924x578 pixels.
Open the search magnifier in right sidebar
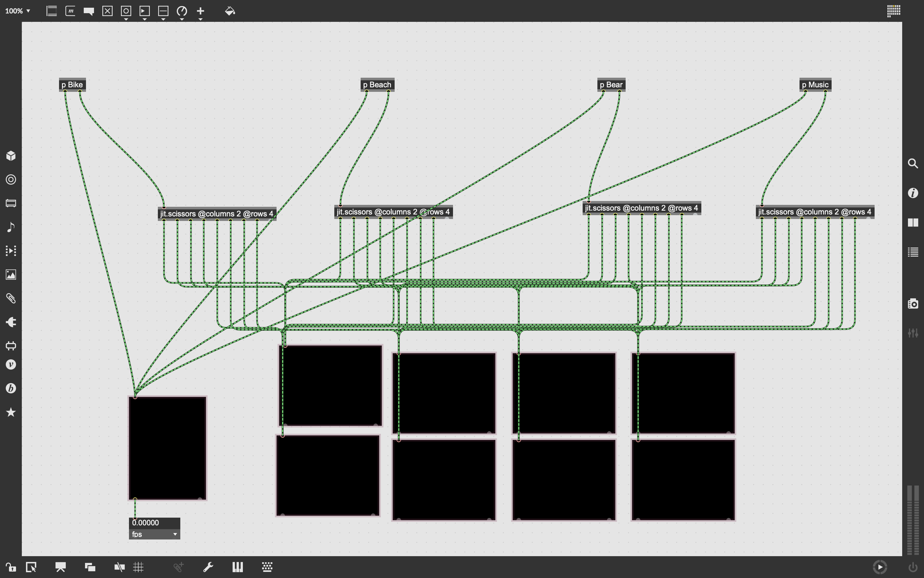[x=913, y=164]
